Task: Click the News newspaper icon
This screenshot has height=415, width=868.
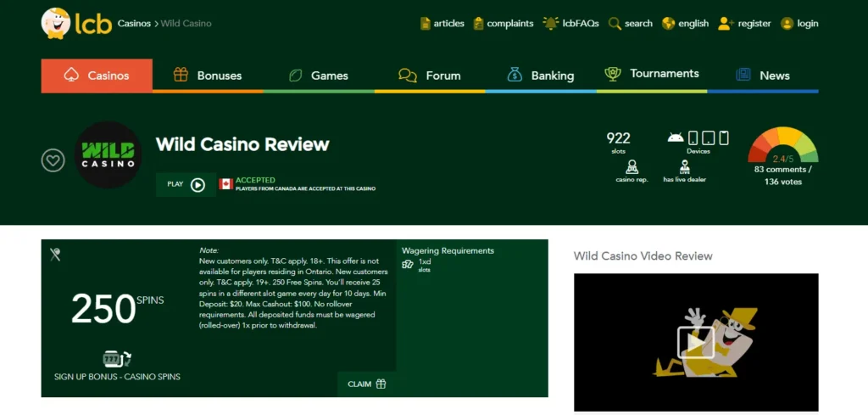Action: coord(743,75)
